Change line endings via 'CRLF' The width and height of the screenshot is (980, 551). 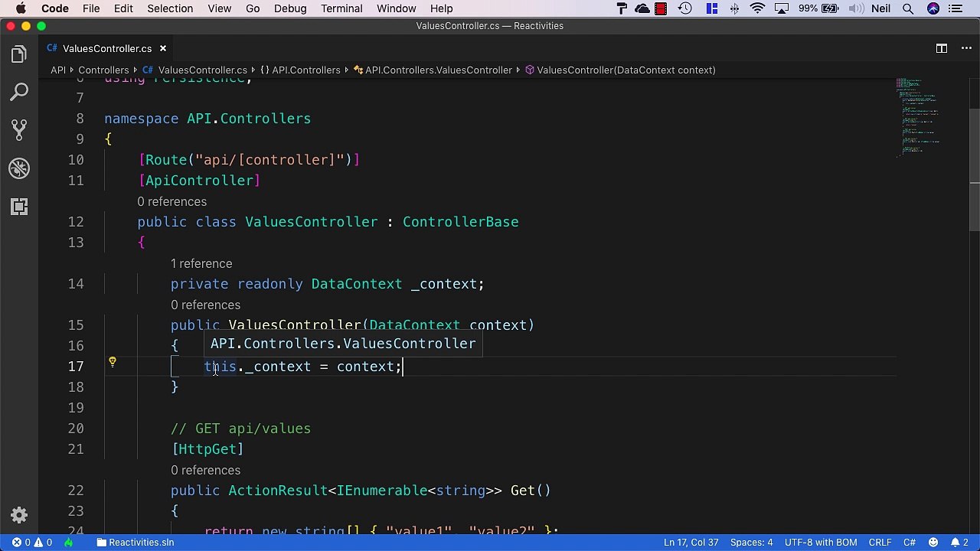880,543
